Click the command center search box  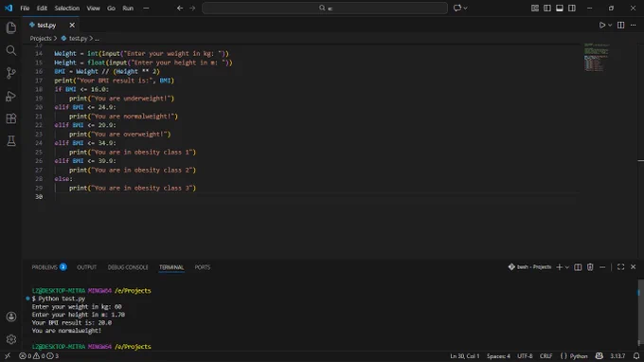325,8
